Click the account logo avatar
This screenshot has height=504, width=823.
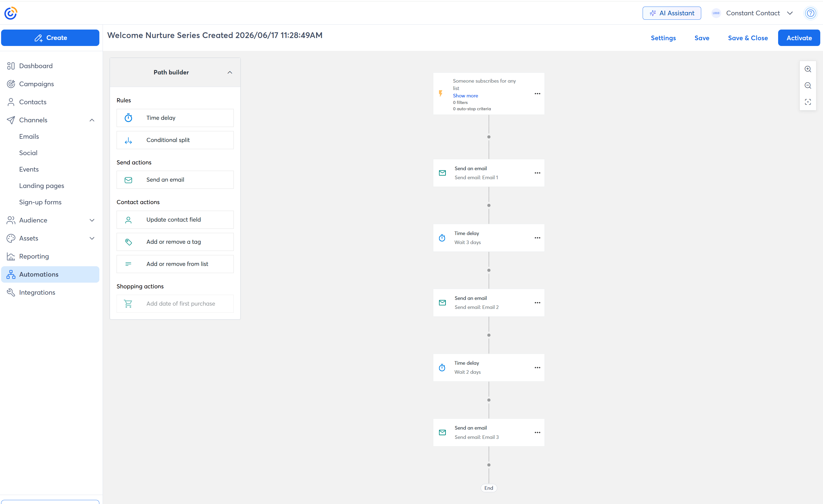click(716, 13)
